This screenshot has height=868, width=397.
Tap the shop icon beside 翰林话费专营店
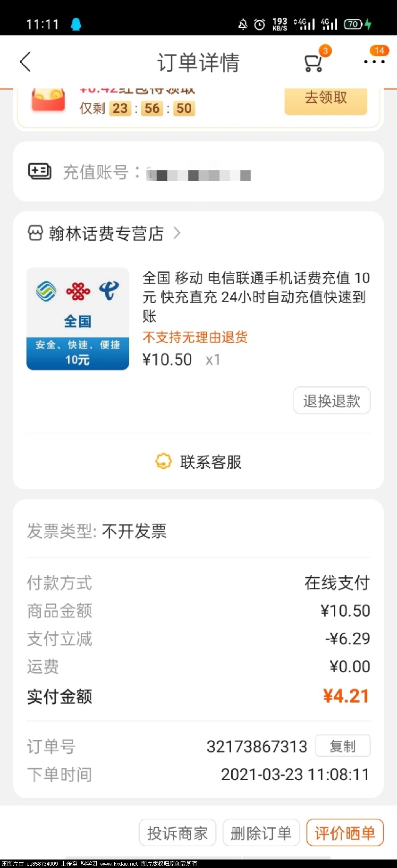coord(35,233)
